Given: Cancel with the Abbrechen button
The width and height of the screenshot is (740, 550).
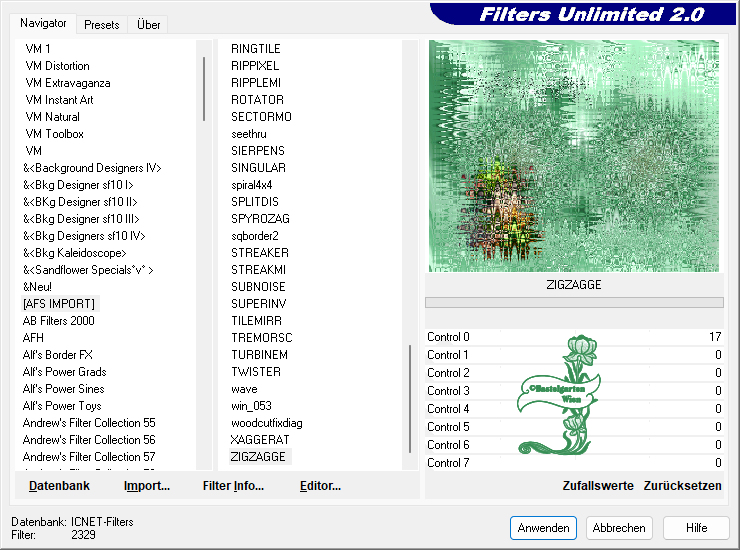Looking at the screenshot, I should pyautogui.click(x=619, y=528).
